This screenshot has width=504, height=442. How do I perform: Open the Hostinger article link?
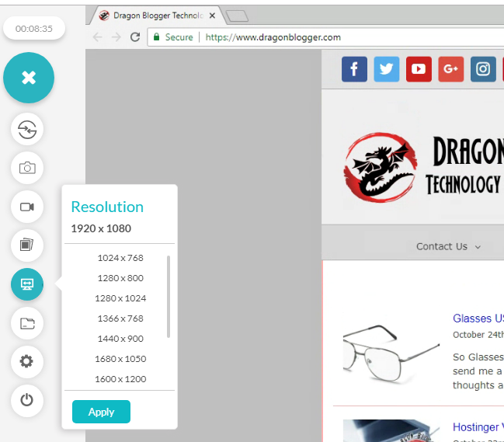click(x=478, y=427)
